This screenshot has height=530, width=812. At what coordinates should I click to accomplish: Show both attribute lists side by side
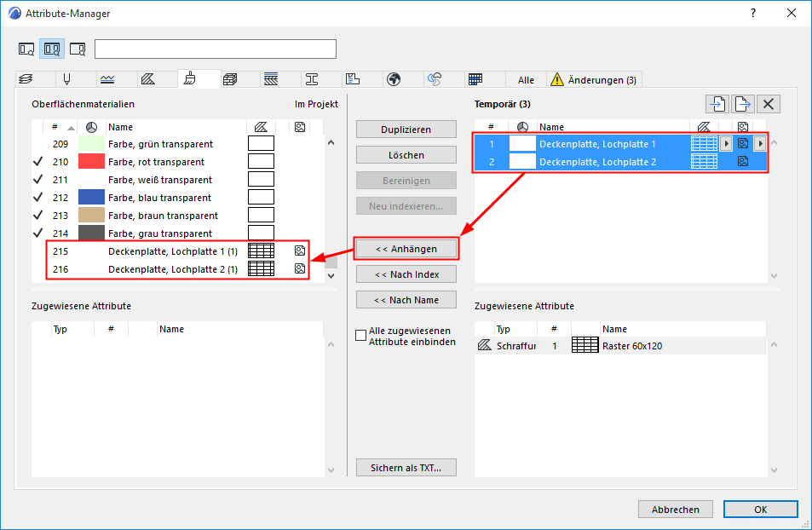coord(52,49)
